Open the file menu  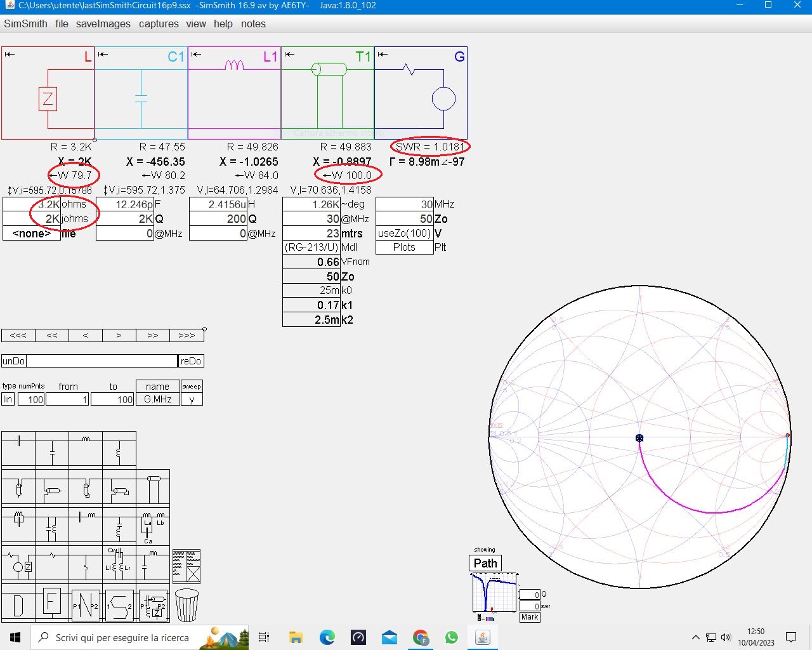click(62, 23)
